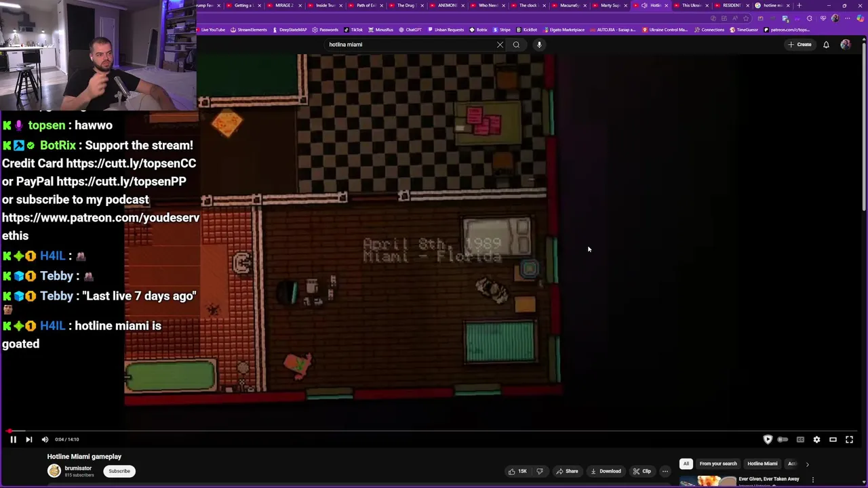Open options for 'Ever Given' suggested video
This screenshot has height=488, width=868.
(812, 480)
